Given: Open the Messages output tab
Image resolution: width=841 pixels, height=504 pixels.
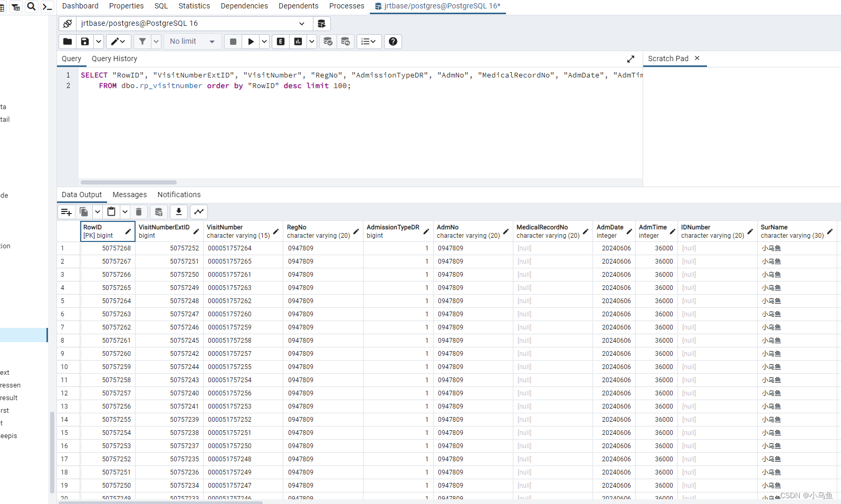Looking at the screenshot, I should tap(130, 195).
